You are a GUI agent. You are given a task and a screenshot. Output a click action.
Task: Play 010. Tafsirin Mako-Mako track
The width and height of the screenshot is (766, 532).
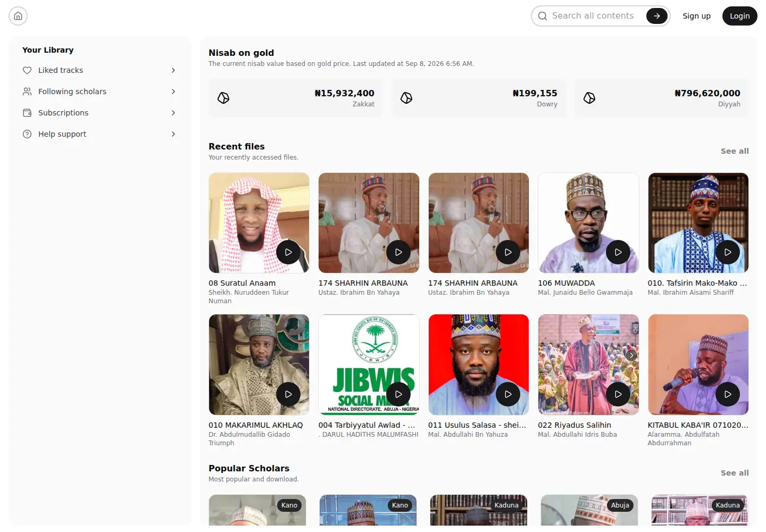coord(728,252)
